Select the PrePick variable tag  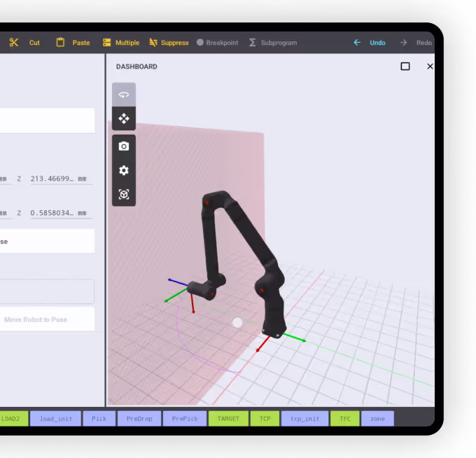click(x=185, y=419)
